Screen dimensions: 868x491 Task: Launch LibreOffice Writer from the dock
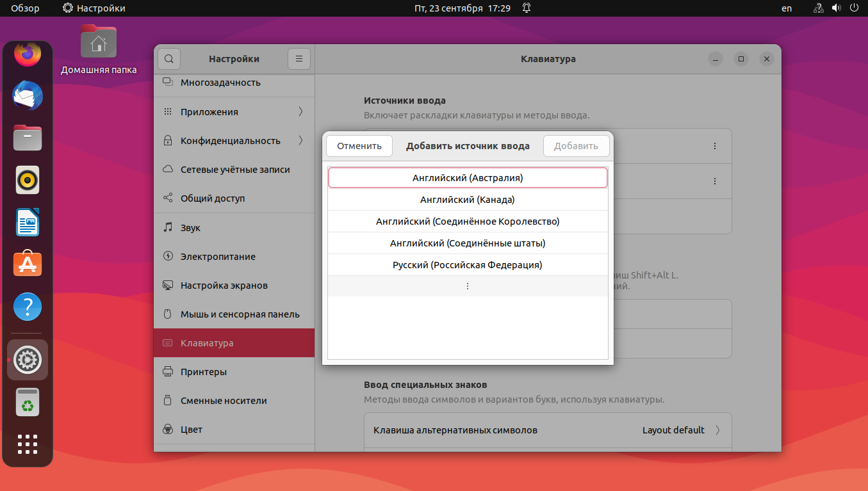[28, 222]
